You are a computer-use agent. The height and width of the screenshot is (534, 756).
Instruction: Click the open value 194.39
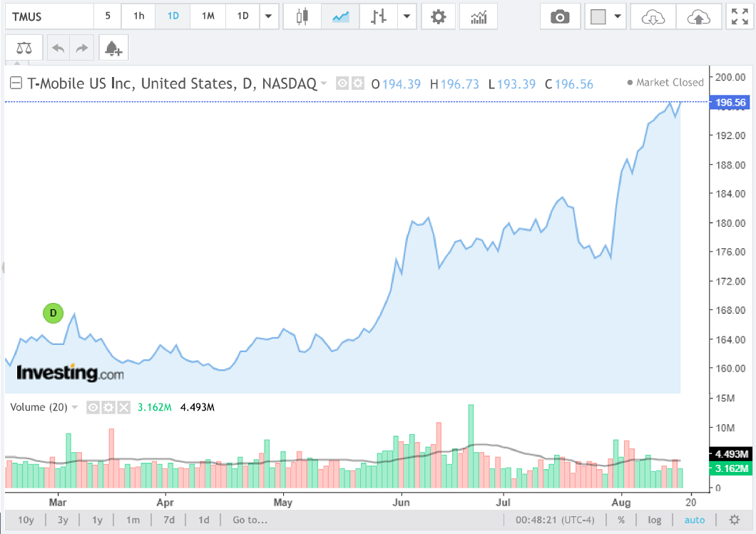point(401,84)
